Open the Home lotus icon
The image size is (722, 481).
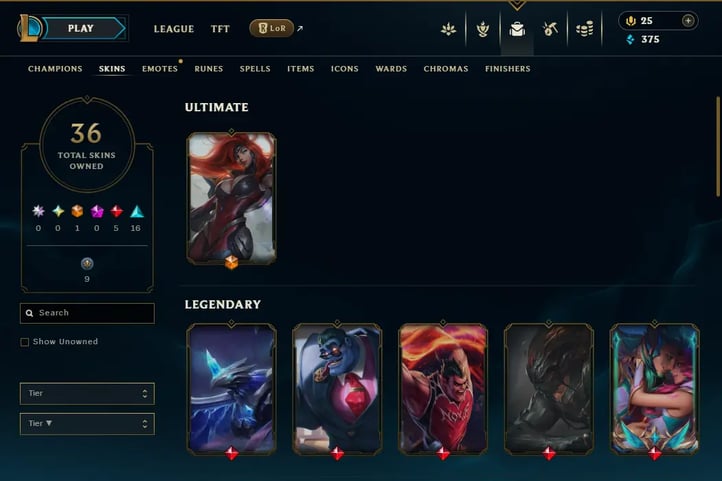tap(448, 29)
